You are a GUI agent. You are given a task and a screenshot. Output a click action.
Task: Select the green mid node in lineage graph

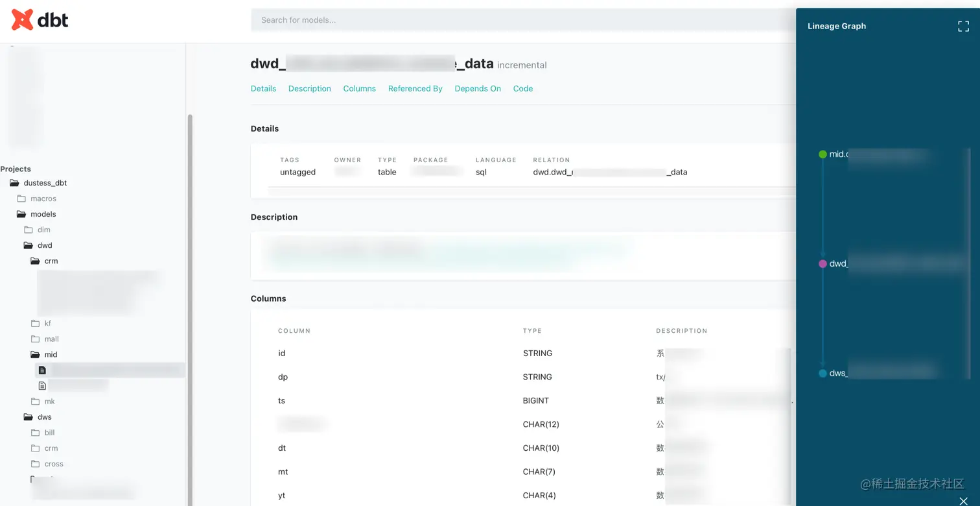(822, 154)
